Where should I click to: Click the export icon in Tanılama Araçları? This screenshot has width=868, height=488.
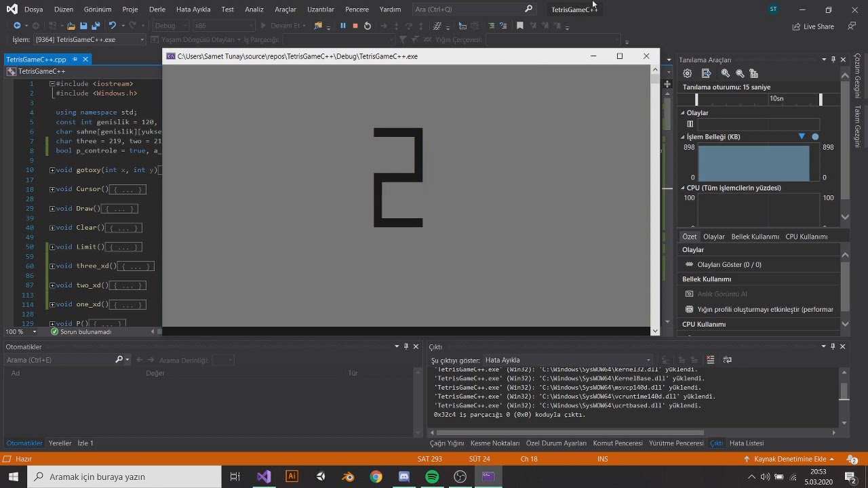point(707,73)
